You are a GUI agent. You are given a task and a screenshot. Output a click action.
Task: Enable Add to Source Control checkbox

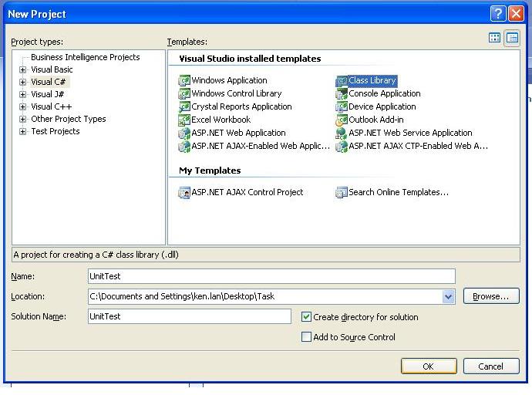point(306,337)
